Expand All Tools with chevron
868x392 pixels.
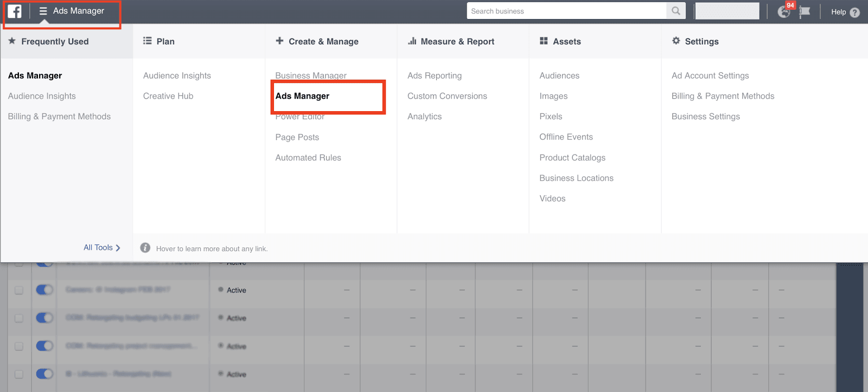click(x=102, y=247)
